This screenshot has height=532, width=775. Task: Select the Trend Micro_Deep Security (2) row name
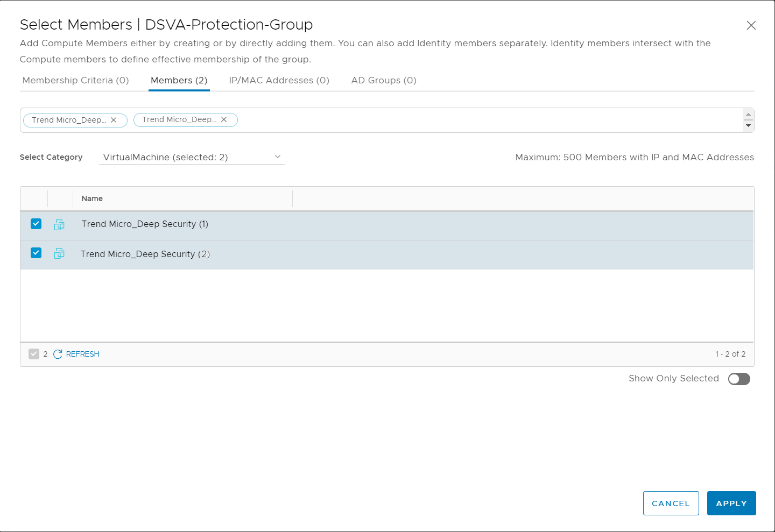pos(145,254)
